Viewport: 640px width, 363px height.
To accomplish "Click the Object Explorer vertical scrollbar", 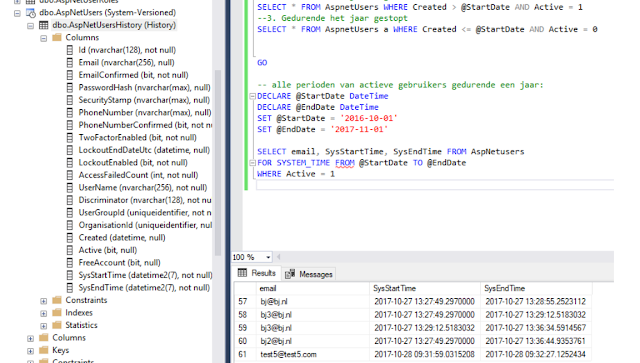I will [x=218, y=163].
